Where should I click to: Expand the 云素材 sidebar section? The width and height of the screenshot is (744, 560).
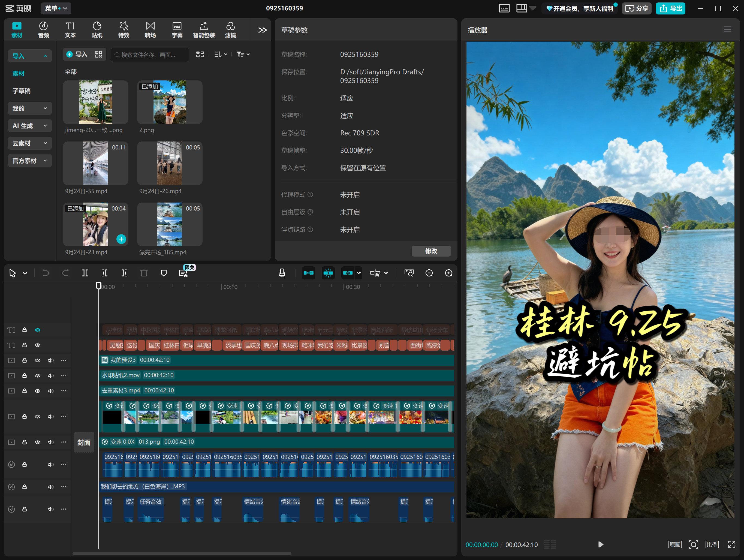tap(30, 143)
